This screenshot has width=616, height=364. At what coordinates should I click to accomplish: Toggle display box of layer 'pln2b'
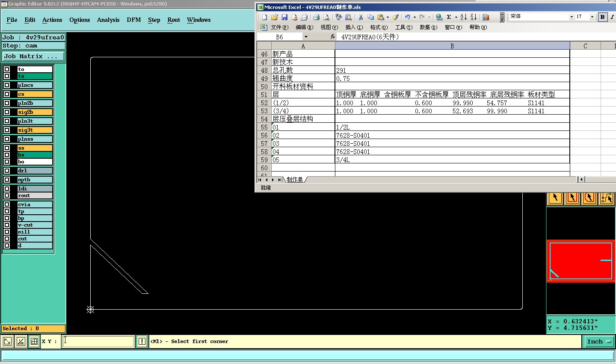pos(7,103)
